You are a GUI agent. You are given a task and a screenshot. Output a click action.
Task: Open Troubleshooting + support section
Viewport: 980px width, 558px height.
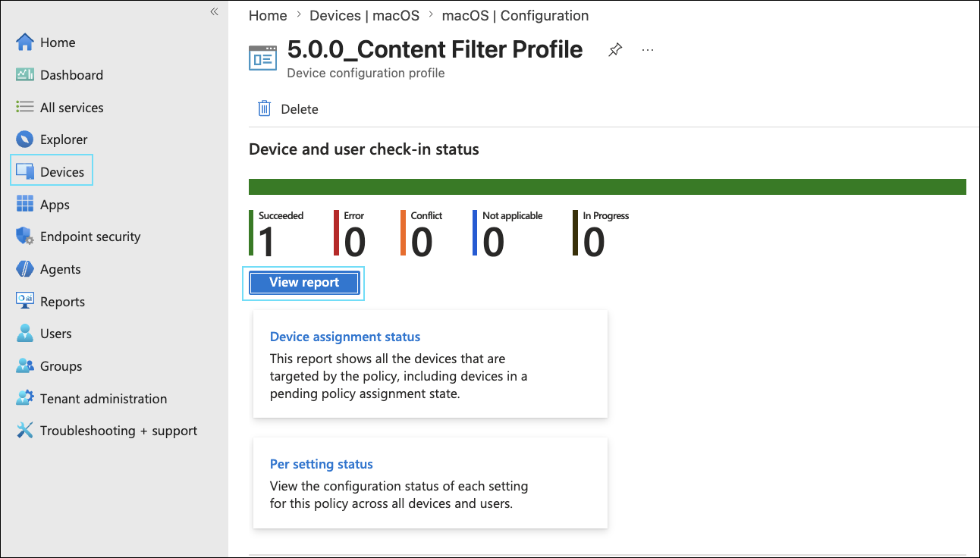tap(118, 431)
